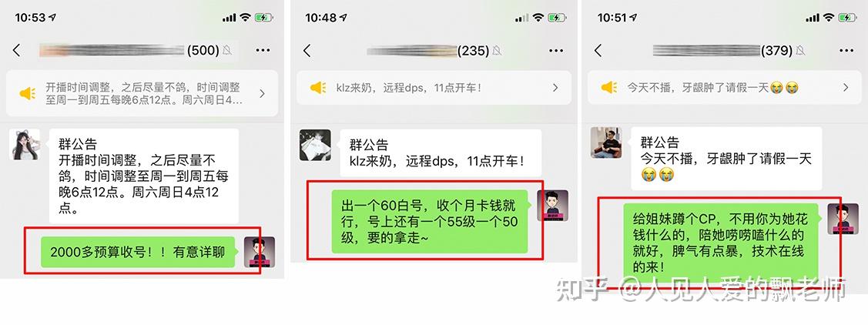This screenshot has height=325, width=868.
Task: Tap muted bell icon next to (500)
Action: 227,50
